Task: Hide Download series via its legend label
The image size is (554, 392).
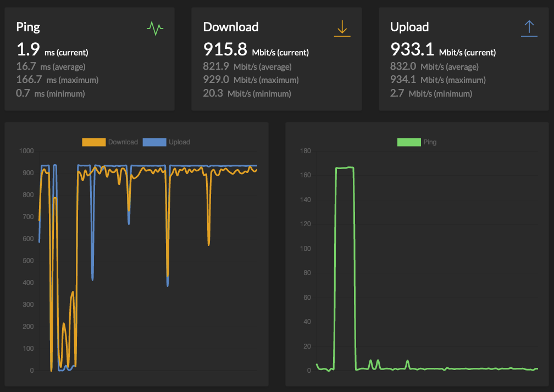Action: 123,142
